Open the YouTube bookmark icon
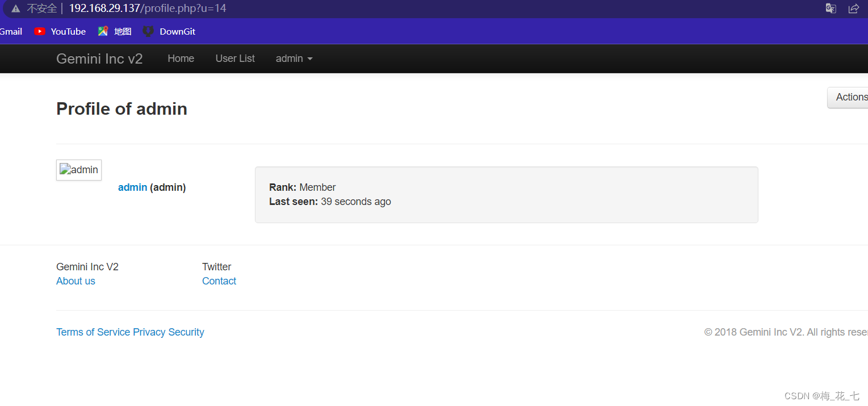This screenshot has height=406, width=868. [x=39, y=31]
